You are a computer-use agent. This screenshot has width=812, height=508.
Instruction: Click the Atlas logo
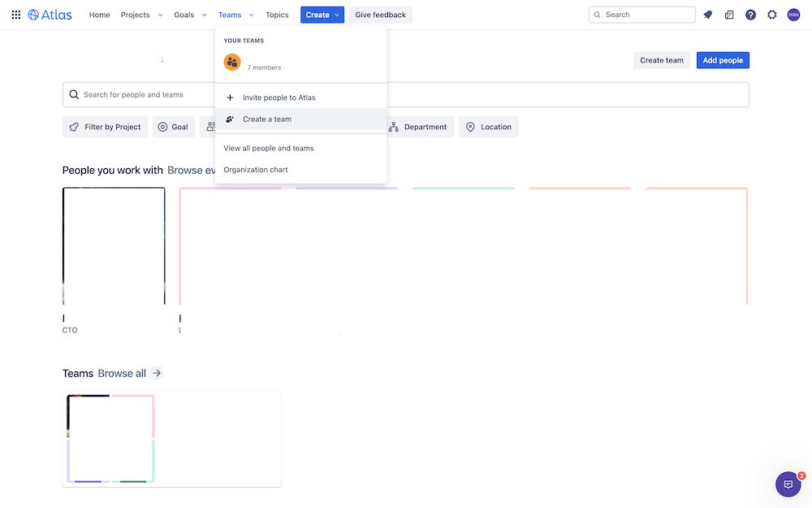tap(50, 15)
